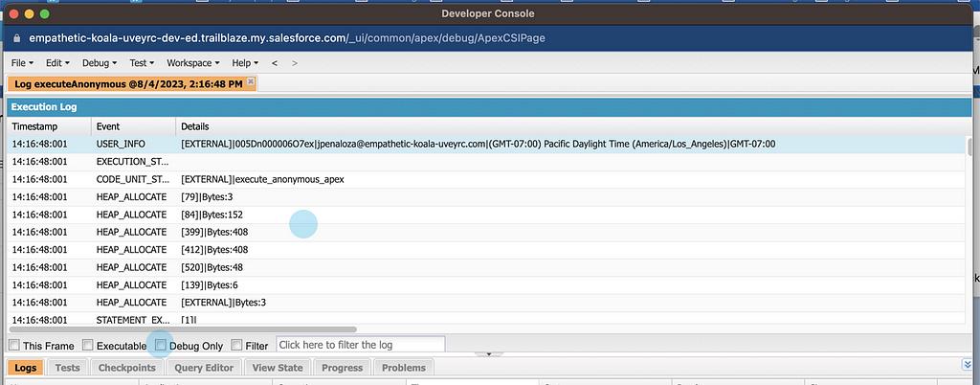
Task: Click the log filter text field
Action: tap(360, 345)
